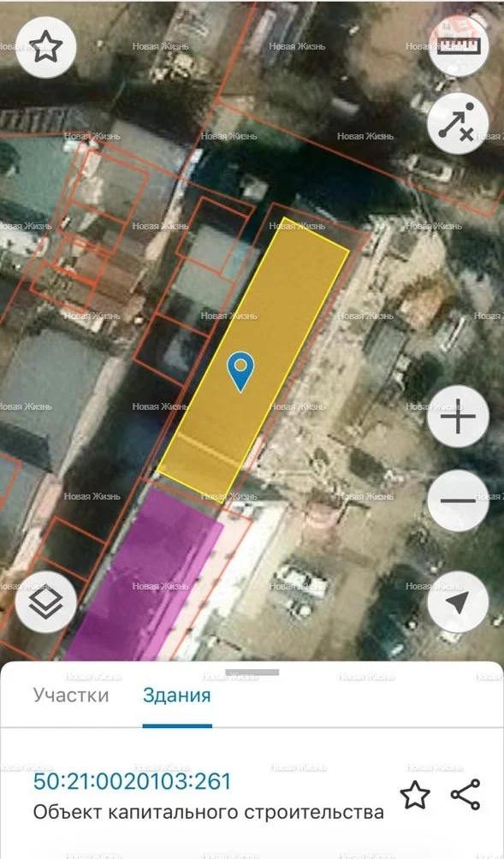Image resolution: width=504 pixels, height=859 pixels.
Task: Switch to the Участки tab
Action: coord(71,696)
